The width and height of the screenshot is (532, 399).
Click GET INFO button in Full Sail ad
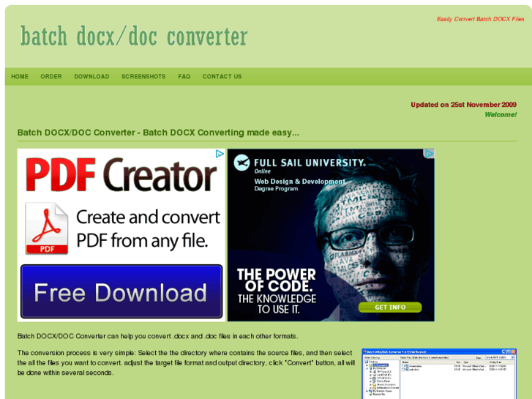click(390, 307)
